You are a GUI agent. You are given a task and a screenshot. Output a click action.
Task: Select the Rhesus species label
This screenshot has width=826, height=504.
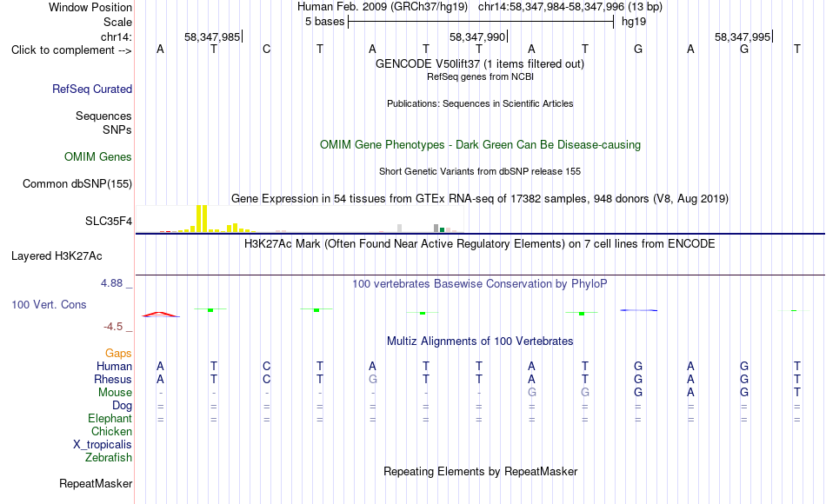[113, 379]
